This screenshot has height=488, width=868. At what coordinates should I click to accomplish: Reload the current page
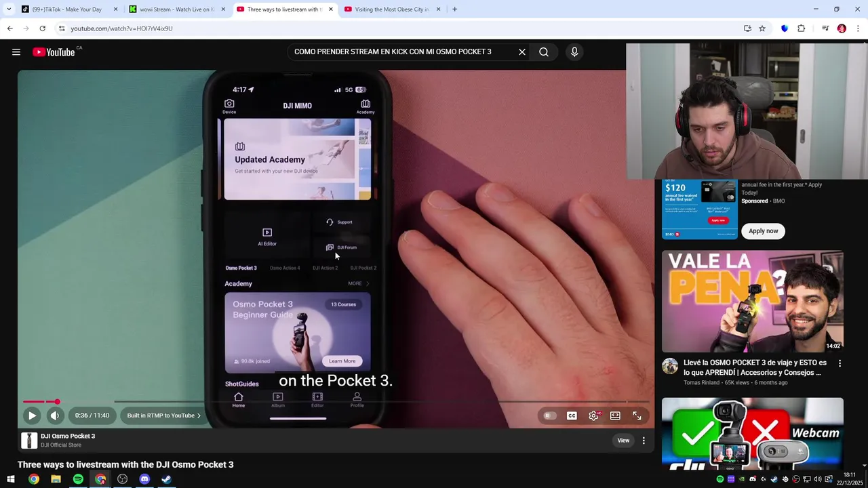(x=42, y=28)
